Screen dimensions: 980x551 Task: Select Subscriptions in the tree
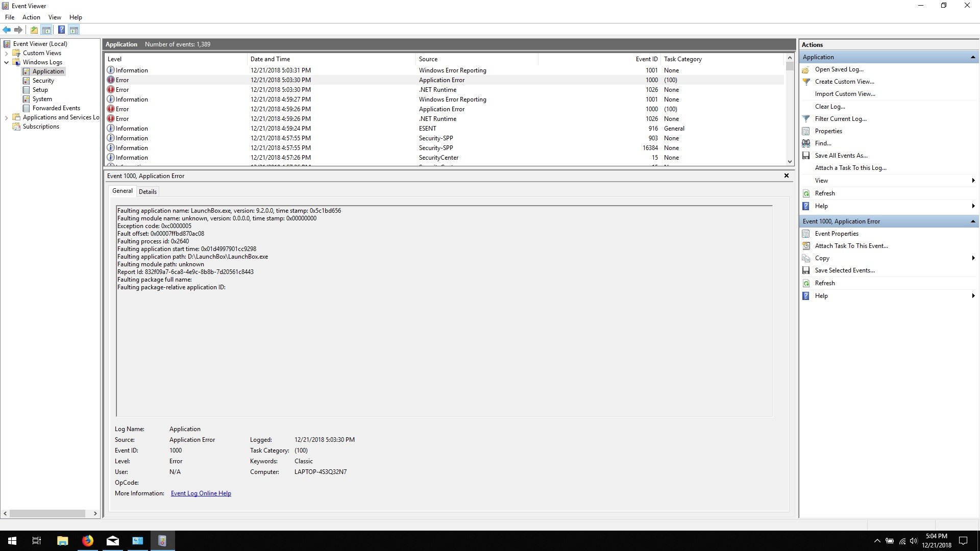coord(41,127)
